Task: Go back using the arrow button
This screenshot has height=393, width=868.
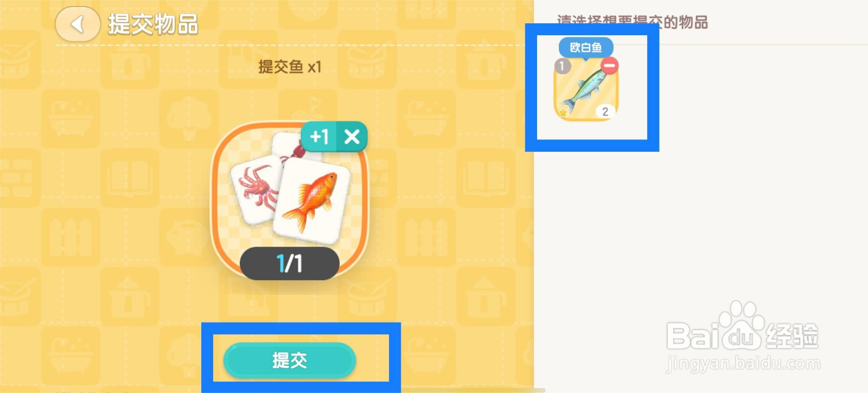Action: (78, 24)
